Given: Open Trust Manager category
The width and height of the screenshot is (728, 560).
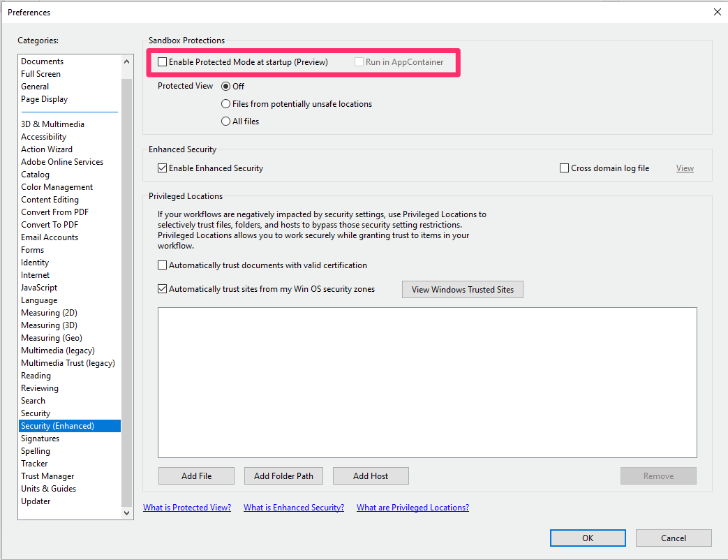Looking at the screenshot, I should pyautogui.click(x=70, y=476).
